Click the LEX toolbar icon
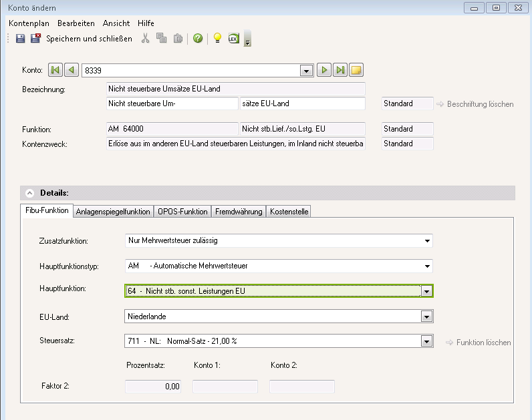This screenshot has height=420, width=532. tap(233, 38)
